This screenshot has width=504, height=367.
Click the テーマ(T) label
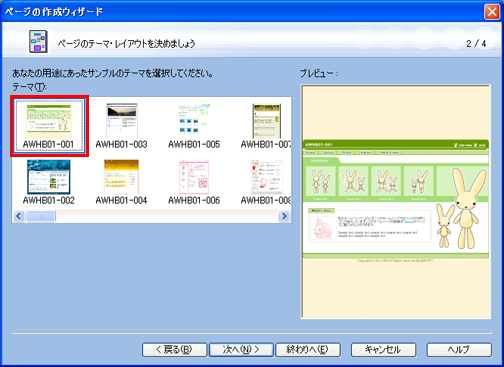pos(29,87)
